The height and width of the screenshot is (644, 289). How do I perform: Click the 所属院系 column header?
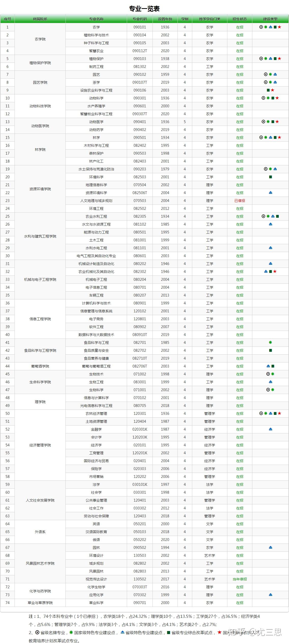click(x=40, y=19)
